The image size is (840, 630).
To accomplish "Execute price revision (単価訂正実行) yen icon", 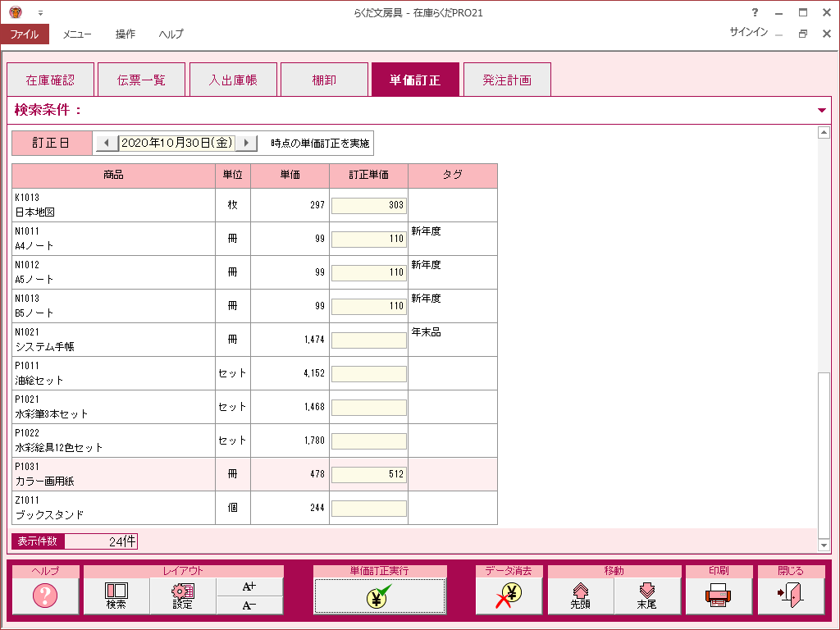I will pos(380,596).
